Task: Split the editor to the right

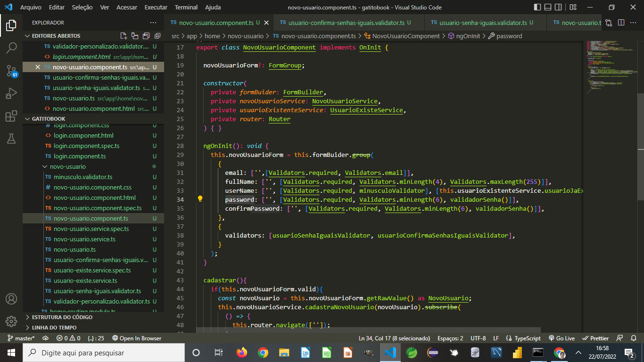Action: coord(621,23)
